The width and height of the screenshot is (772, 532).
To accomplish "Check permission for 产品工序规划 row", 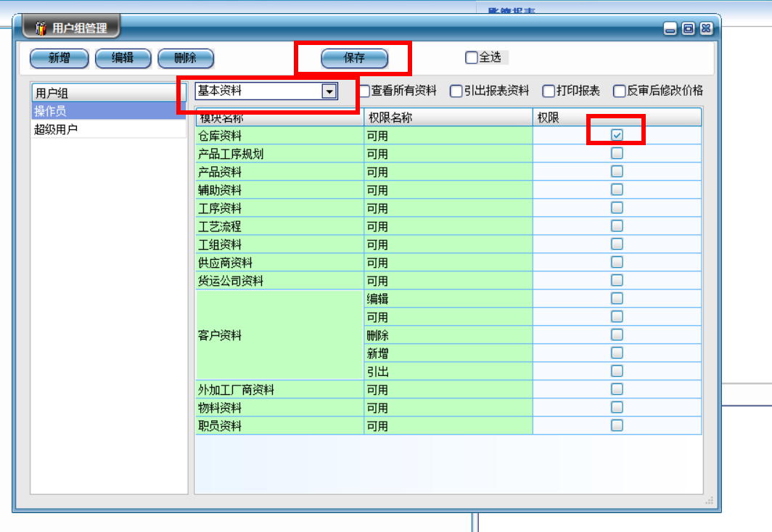I will [617, 153].
